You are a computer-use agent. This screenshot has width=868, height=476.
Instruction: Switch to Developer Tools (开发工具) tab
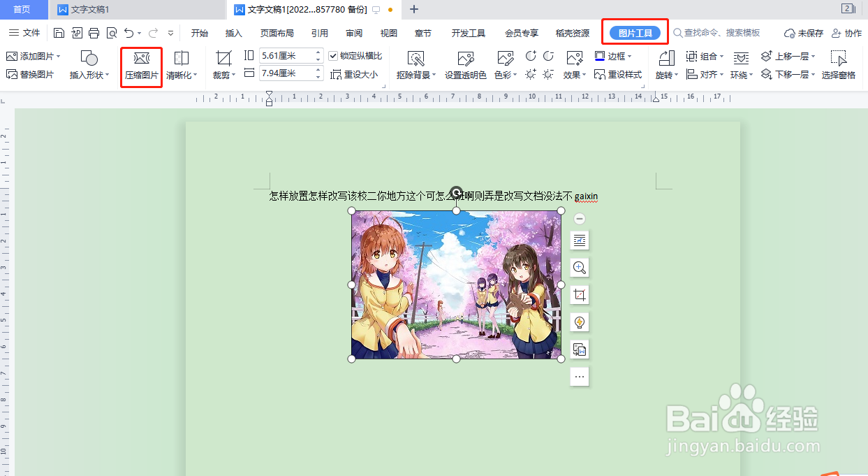point(469,33)
